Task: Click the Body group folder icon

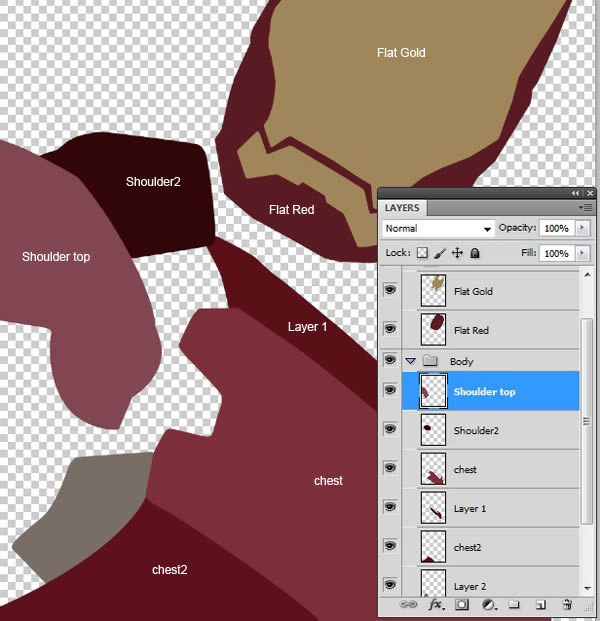Action: [430, 360]
